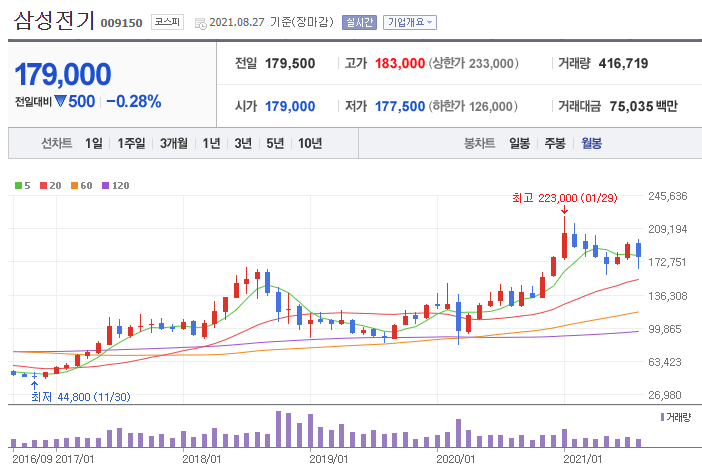Screen dimensions: 702x473
Task: Click the 2021/01 date axis label
Action: point(583,459)
